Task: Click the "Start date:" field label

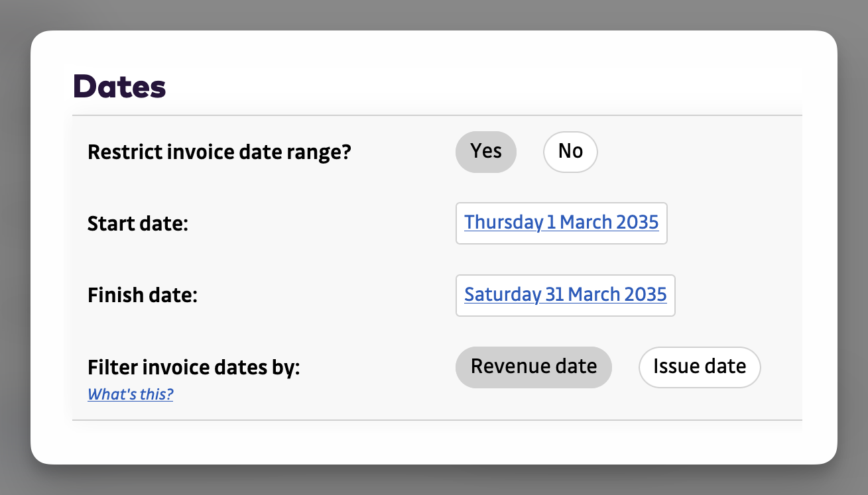Action: 137,223
